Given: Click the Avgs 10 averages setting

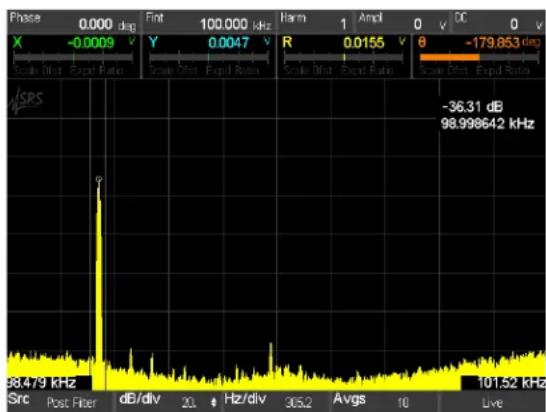Looking at the screenshot, I should point(384,402).
